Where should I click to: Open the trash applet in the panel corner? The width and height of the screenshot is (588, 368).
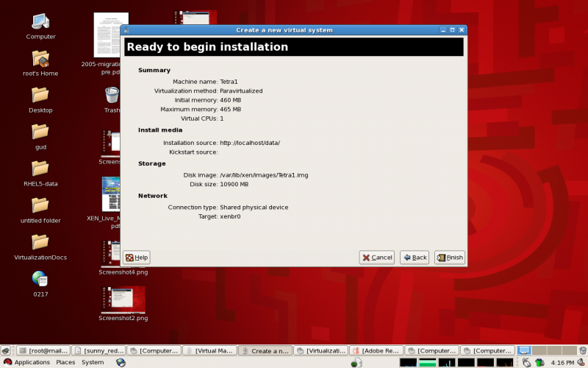(x=582, y=351)
